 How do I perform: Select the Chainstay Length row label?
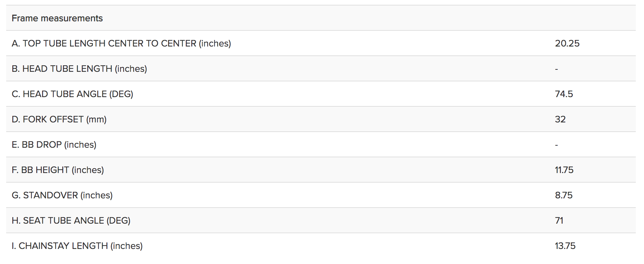point(77,246)
